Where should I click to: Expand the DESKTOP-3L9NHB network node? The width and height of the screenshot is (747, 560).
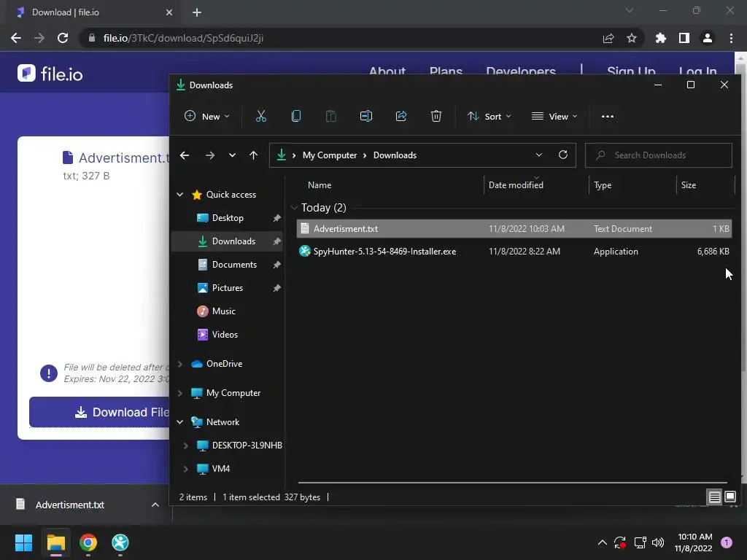coord(186,446)
